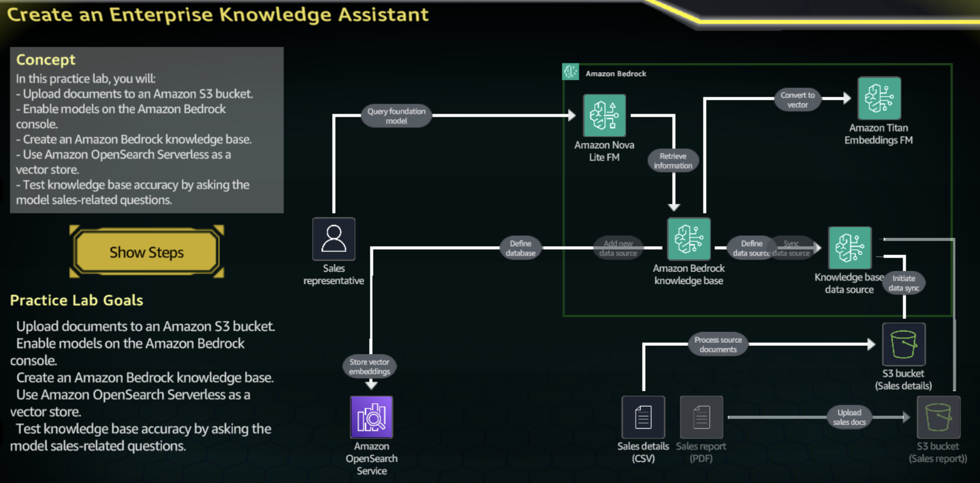Click the Add new data source label
The width and height of the screenshot is (980, 483).
(x=618, y=248)
